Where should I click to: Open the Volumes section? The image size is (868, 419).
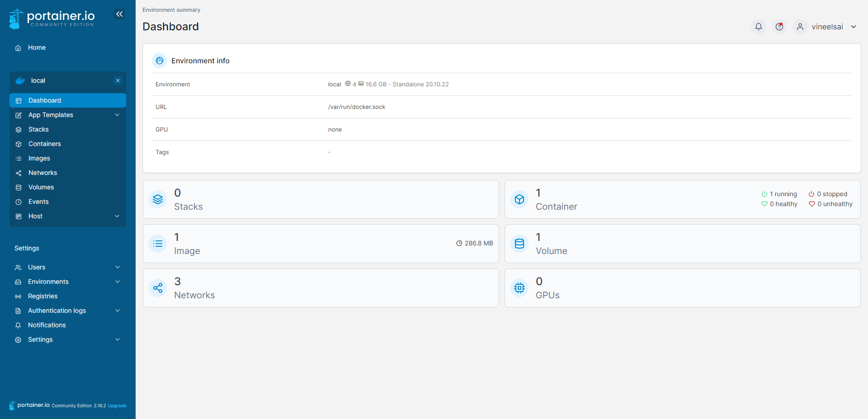[41, 187]
